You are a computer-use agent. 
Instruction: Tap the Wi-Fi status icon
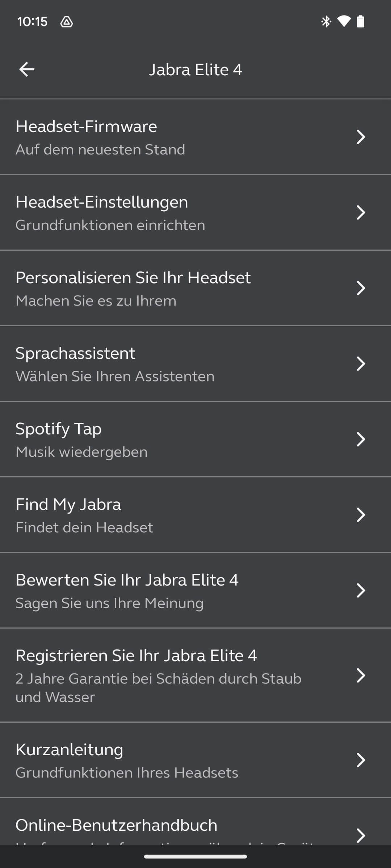pos(344,22)
